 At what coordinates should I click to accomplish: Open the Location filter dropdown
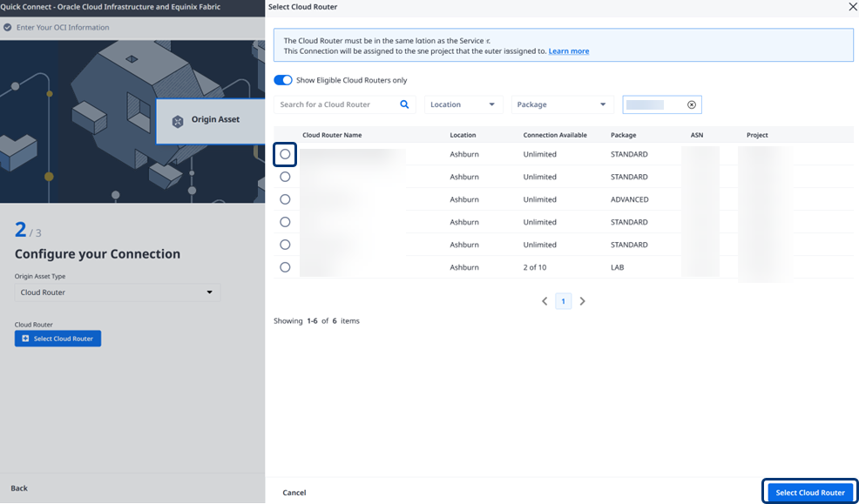click(x=463, y=104)
